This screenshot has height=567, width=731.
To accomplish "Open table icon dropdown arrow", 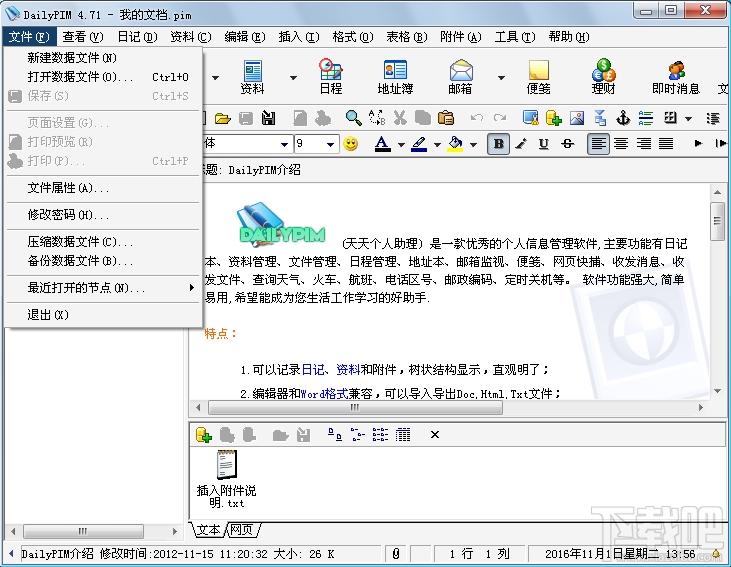I will [x=688, y=119].
